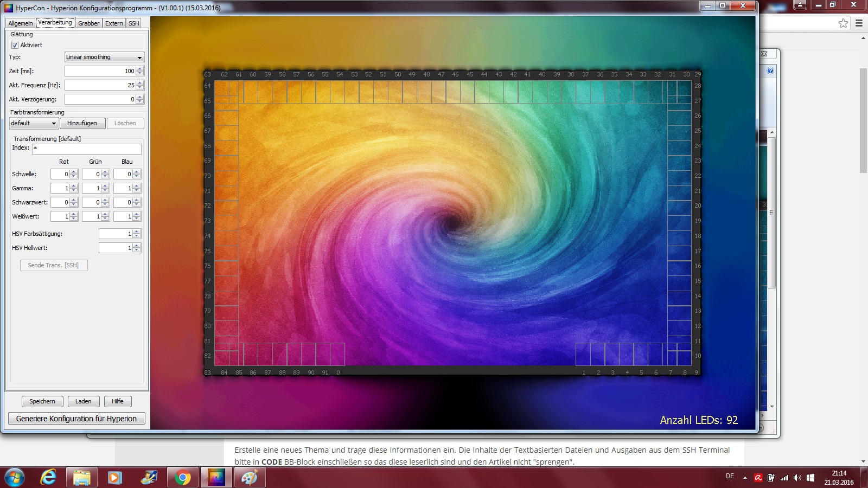Open Internet Explorer from the taskbar

point(48,478)
